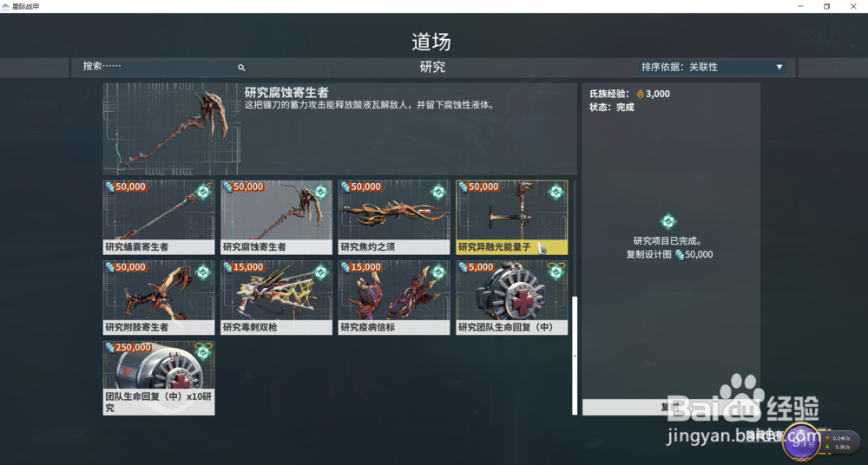Click completed-research badge on 研究焦灼之须 tile
868x465 pixels.
tap(438, 192)
